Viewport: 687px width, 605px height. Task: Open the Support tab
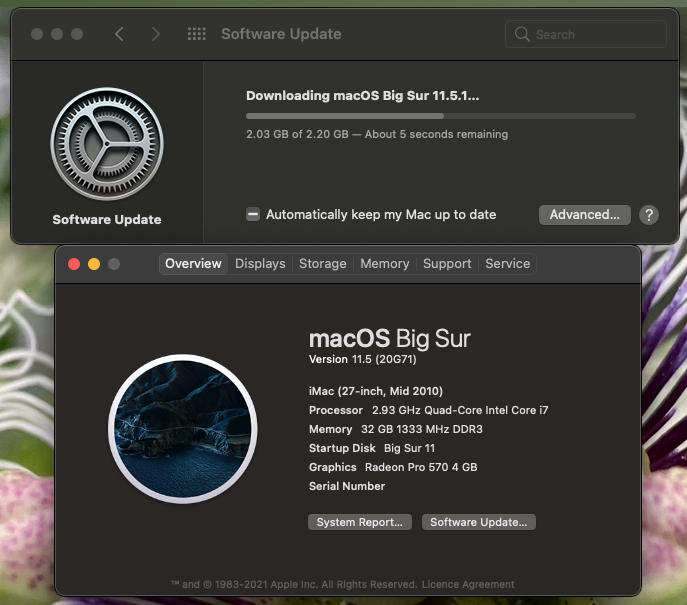447,264
